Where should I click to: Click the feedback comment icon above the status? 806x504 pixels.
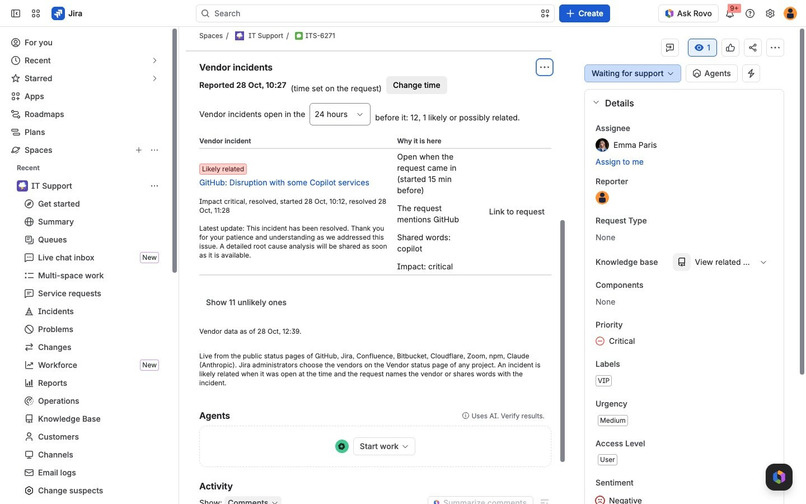670,48
